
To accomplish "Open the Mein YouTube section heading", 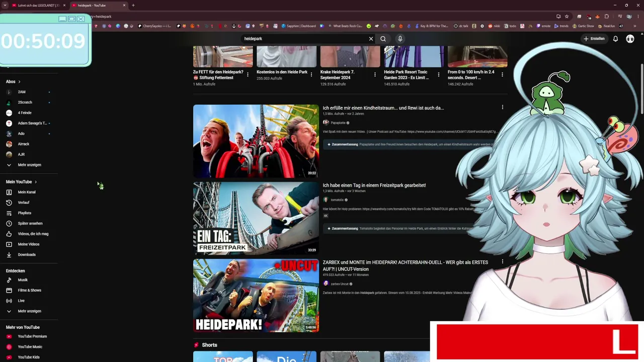I will pos(21,182).
